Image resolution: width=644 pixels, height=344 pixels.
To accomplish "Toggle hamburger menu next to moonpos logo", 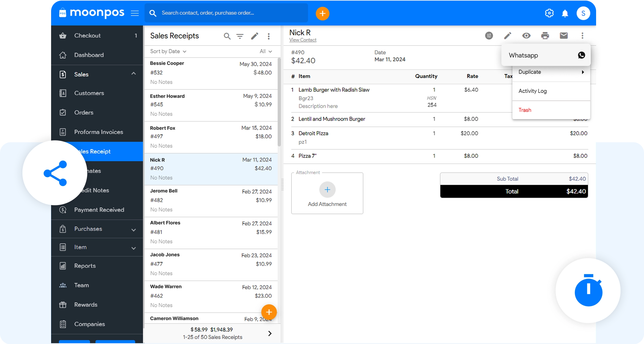I will (135, 13).
